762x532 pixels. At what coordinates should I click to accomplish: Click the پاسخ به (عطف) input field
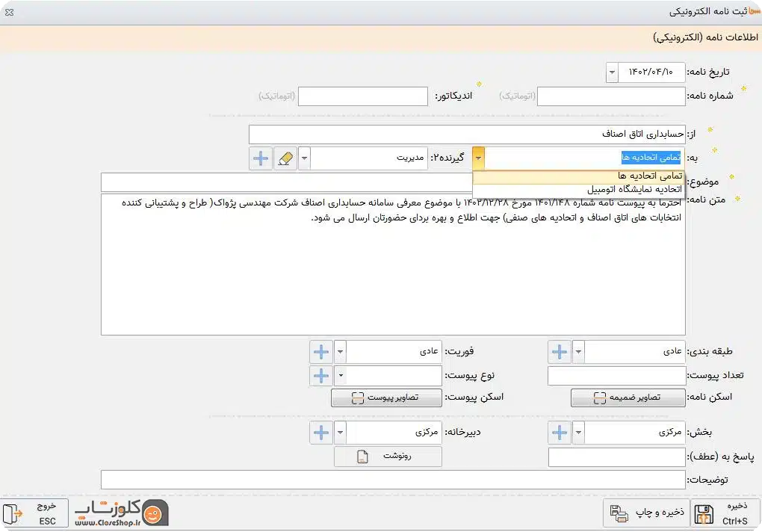(x=616, y=457)
